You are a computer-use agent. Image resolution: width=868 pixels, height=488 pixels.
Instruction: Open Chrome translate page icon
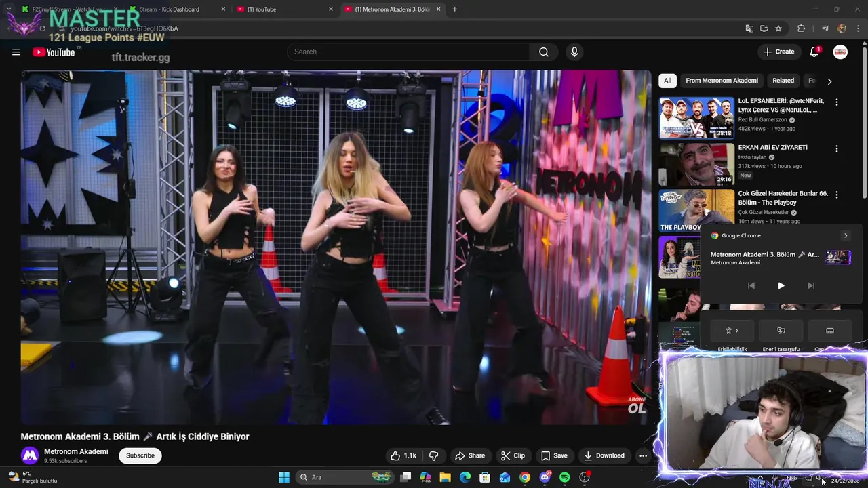pyautogui.click(x=749, y=28)
